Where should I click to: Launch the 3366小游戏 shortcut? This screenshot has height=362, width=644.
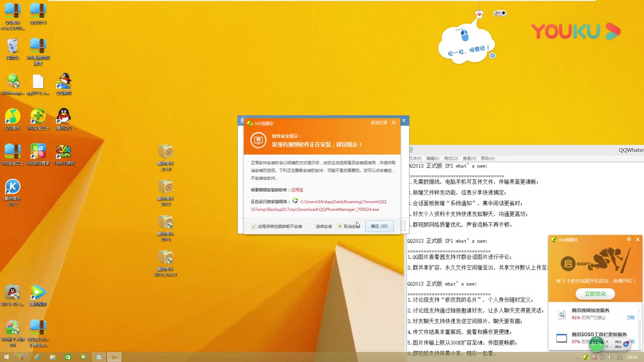pyautogui.click(x=63, y=154)
